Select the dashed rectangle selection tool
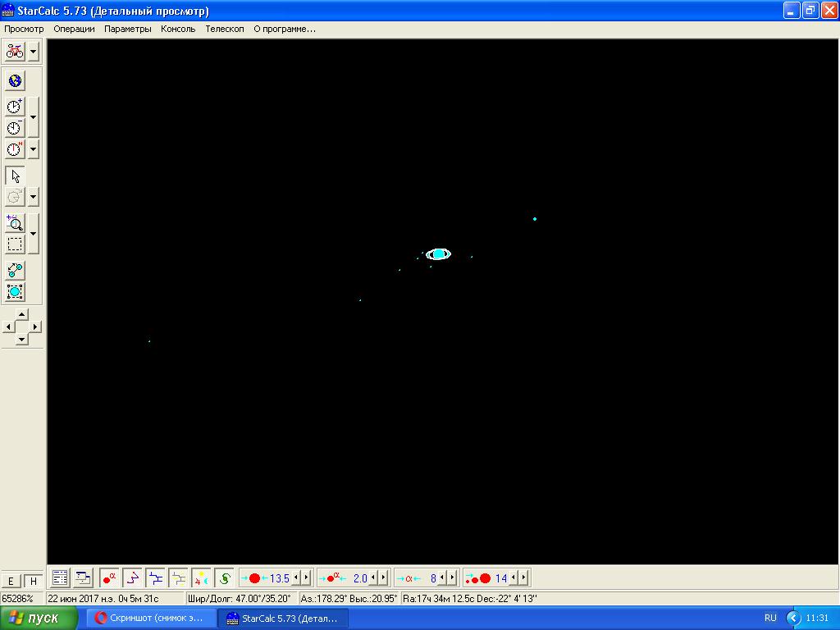 [x=15, y=244]
